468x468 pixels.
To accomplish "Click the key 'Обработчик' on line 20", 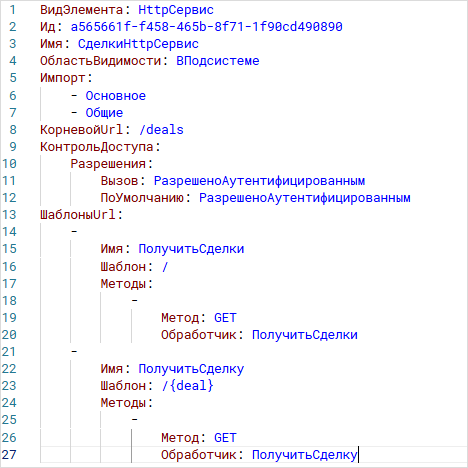I will (x=199, y=335).
